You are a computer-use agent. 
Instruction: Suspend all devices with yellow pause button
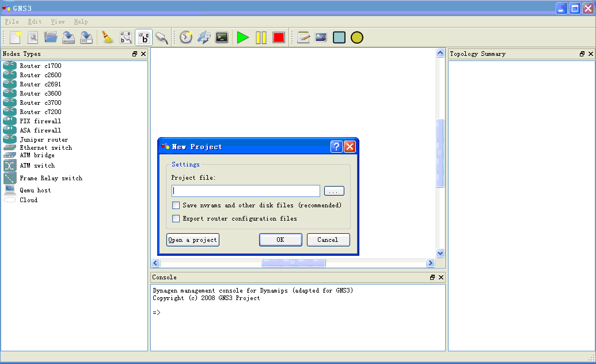click(261, 37)
